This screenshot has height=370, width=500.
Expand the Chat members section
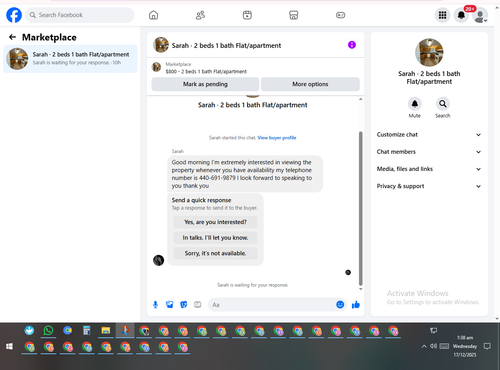(429, 152)
